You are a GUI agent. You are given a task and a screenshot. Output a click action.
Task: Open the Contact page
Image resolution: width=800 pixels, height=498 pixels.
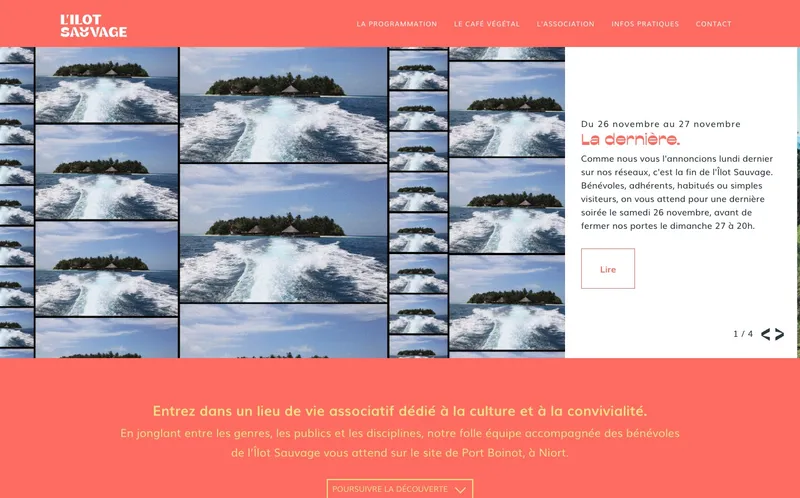[713, 24]
